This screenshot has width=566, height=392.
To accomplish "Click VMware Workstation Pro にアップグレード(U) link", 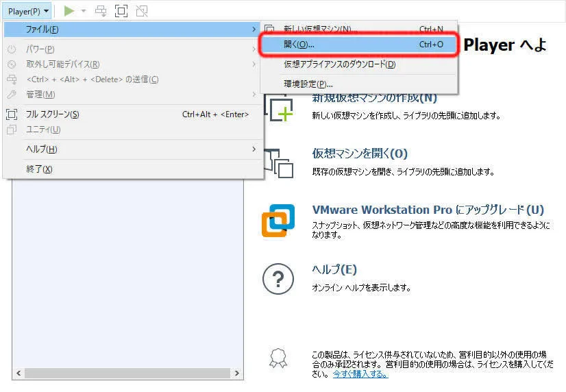I will point(428,210).
